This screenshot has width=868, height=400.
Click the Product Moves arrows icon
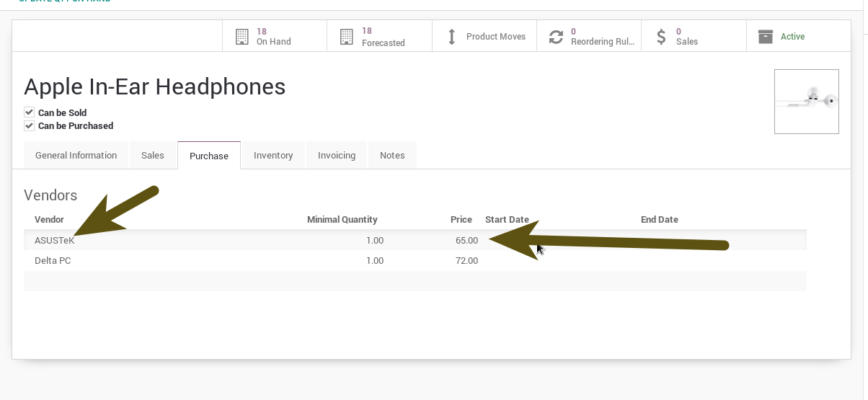452,37
